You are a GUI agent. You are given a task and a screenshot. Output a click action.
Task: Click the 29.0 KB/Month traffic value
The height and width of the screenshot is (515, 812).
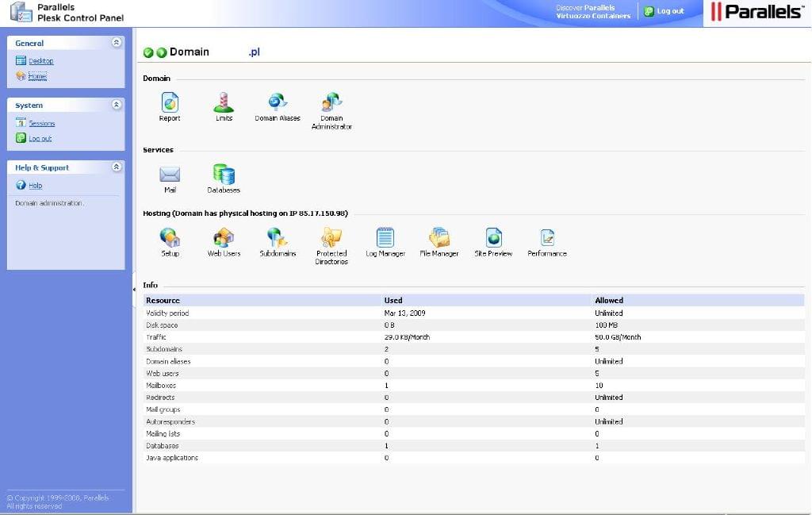[x=407, y=337]
